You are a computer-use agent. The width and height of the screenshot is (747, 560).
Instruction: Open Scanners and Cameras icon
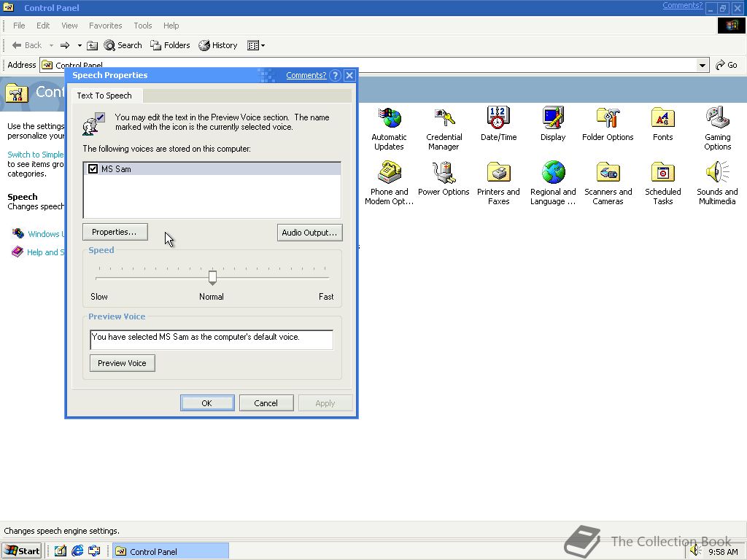(608, 183)
